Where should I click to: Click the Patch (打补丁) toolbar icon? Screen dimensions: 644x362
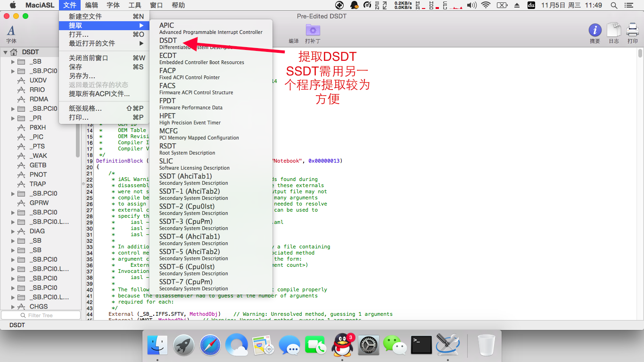(x=313, y=31)
